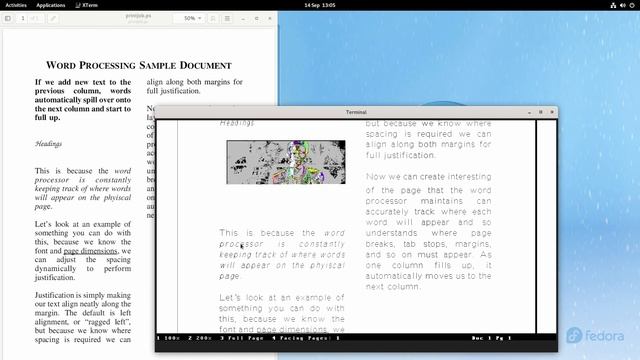Open the Activities overview
The height and width of the screenshot is (360, 640).
click(16, 5)
